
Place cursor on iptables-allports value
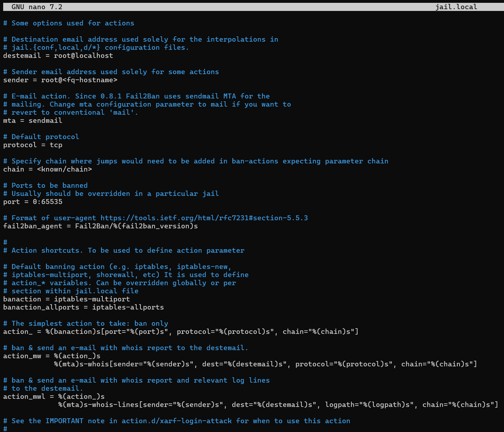click(x=128, y=307)
